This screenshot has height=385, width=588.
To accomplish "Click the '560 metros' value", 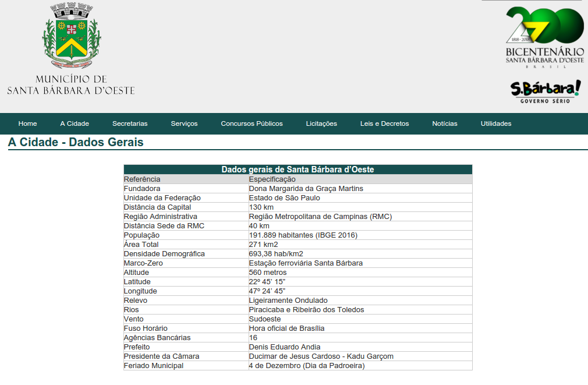I will [268, 273].
